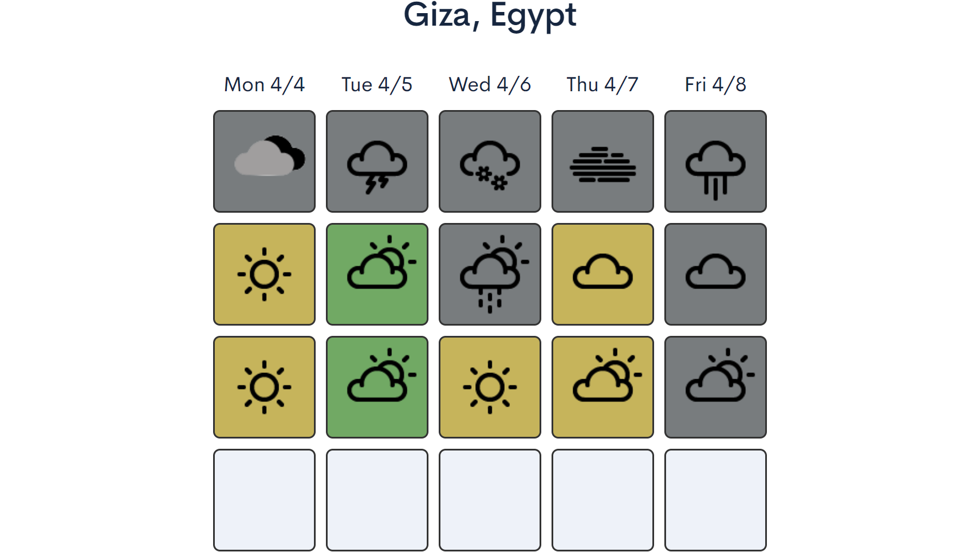
Task: Click the gray partly cloudy tile under Friday
Action: 716,387
